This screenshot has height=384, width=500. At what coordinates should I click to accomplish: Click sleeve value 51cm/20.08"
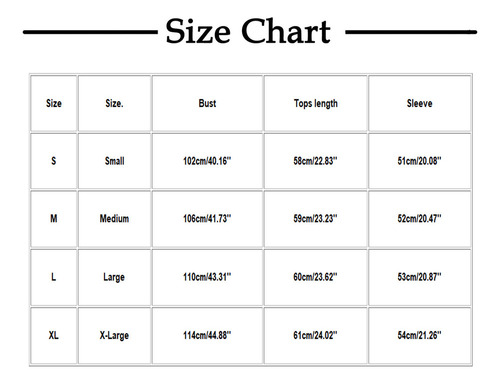click(419, 161)
